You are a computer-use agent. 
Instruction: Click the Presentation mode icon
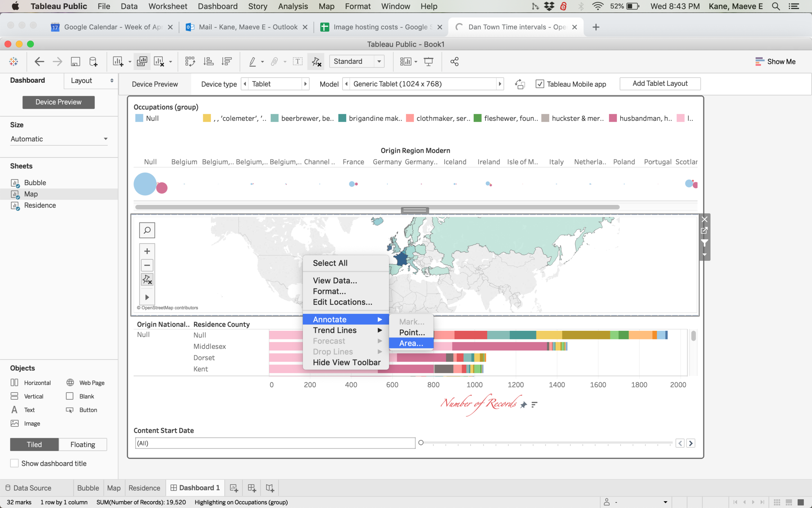tap(428, 61)
